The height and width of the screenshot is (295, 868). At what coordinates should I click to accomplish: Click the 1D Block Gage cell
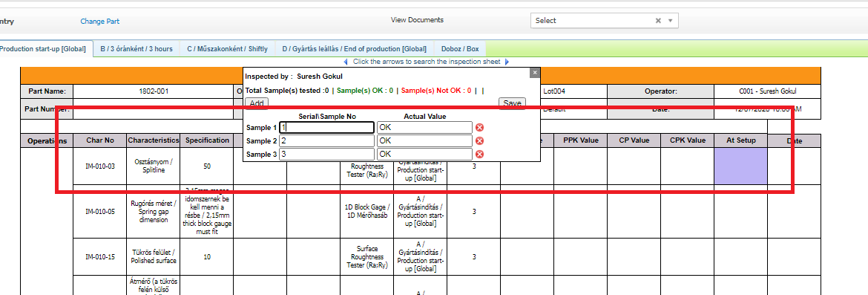[x=367, y=211]
